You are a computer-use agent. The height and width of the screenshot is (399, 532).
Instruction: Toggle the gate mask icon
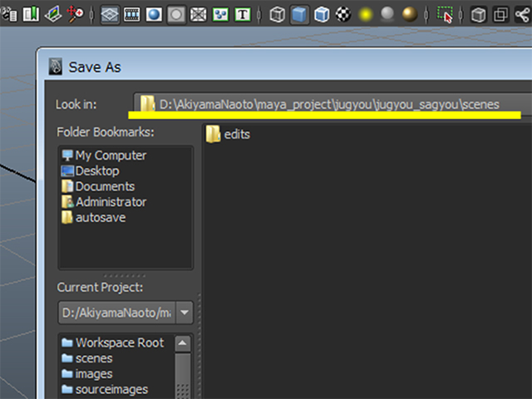(176, 14)
